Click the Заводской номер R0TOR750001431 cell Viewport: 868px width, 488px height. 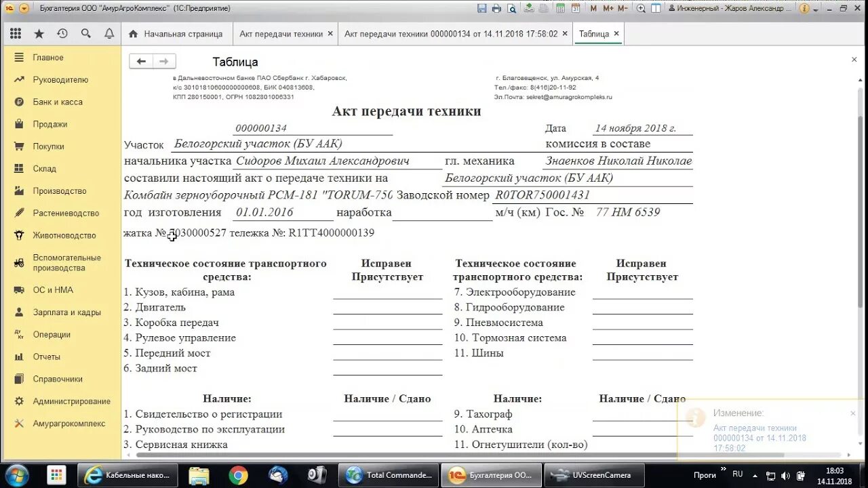pyautogui.click(x=593, y=195)
